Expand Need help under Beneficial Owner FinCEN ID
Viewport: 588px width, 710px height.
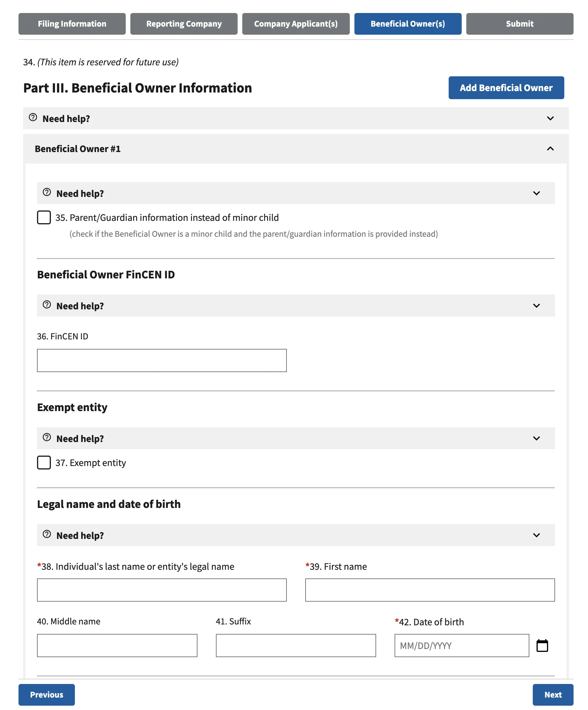[537, 305]
